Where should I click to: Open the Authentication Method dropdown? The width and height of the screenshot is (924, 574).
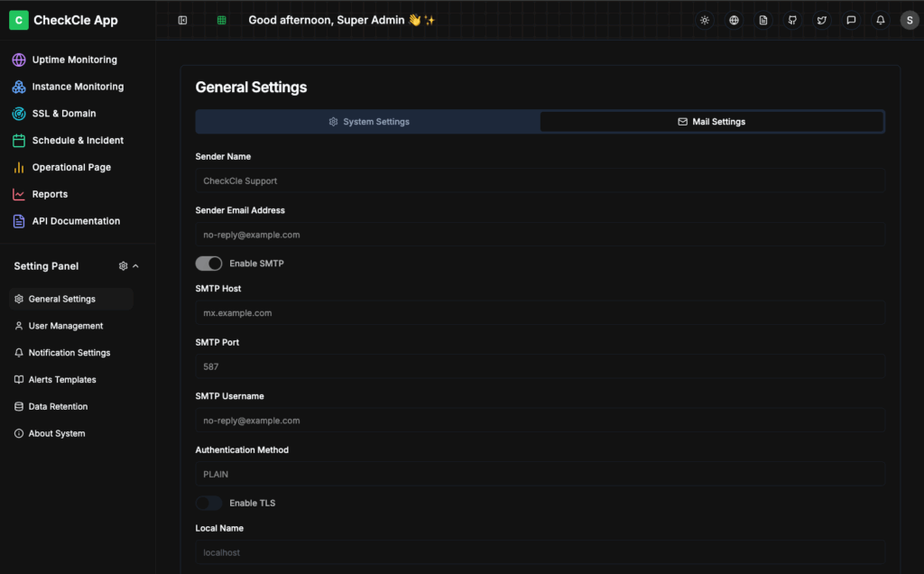(540, 474)
